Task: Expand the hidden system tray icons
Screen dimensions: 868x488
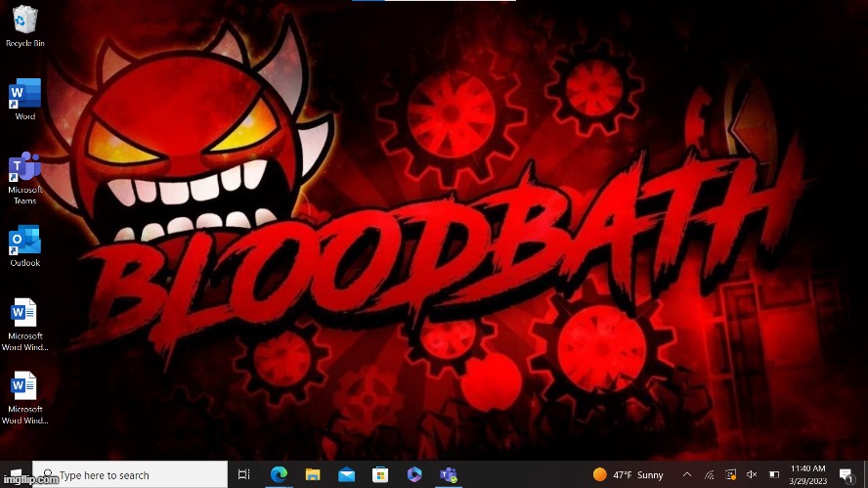Action: click(686, 474)
